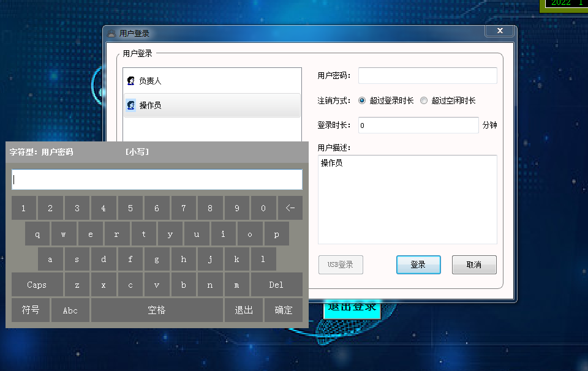Select 操作员 in the user list
The height and width of the screenshot is (371, 588).
(213, 105)
